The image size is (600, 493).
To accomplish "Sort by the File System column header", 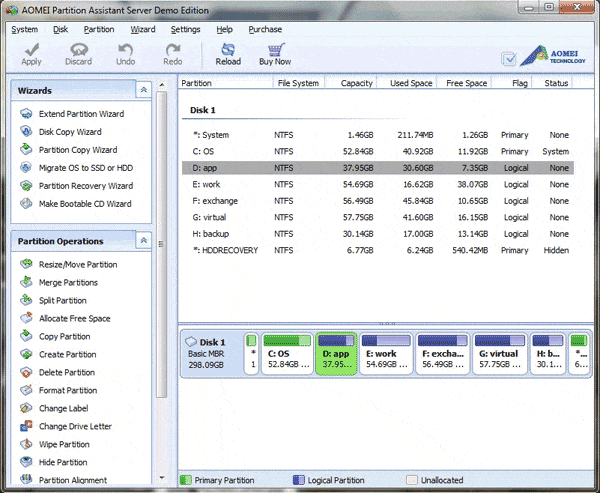I will tap(298, 83).
